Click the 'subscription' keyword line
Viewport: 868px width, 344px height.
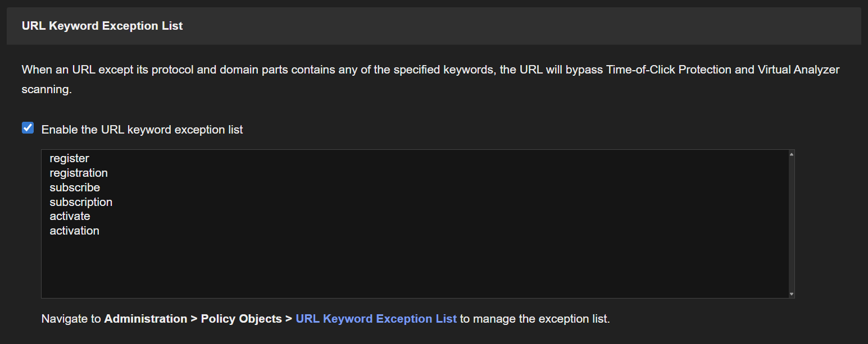pos(81,202)
